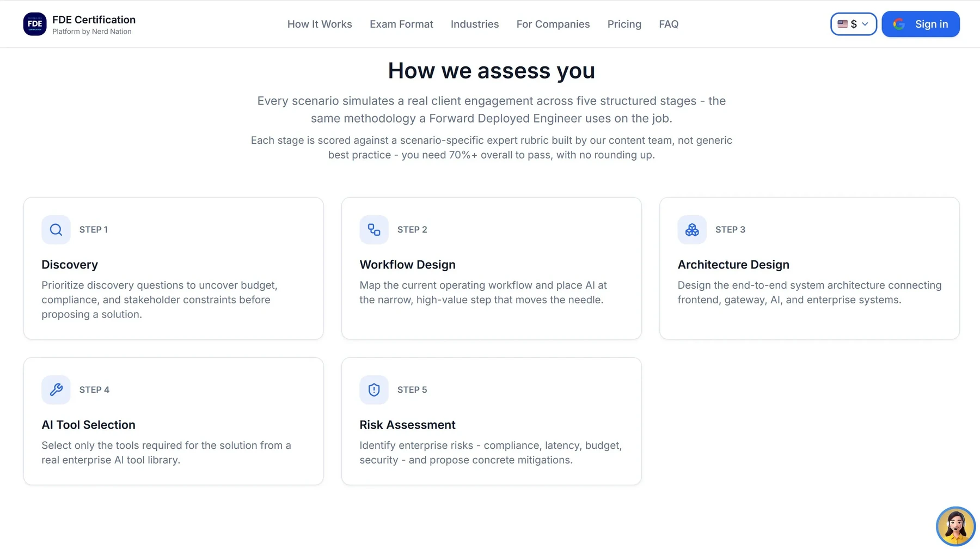Open the FAQ nav item

pos(669,24)
